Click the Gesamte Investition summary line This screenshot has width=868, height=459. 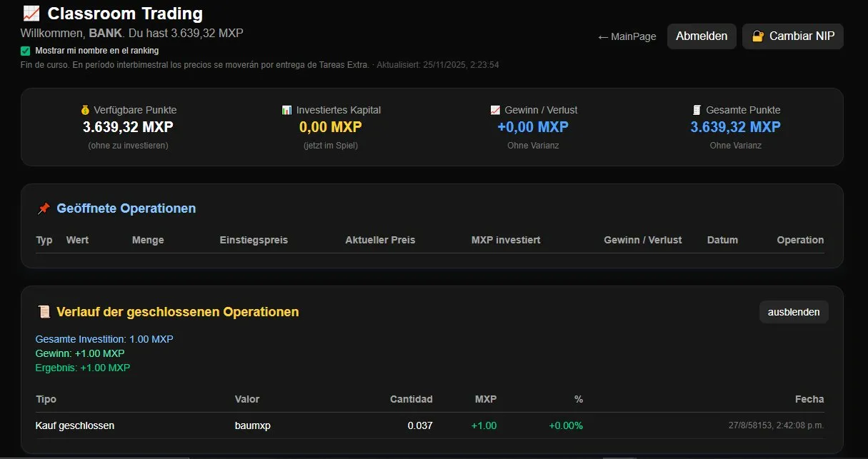pyautogui.click(x=104, y=339)
